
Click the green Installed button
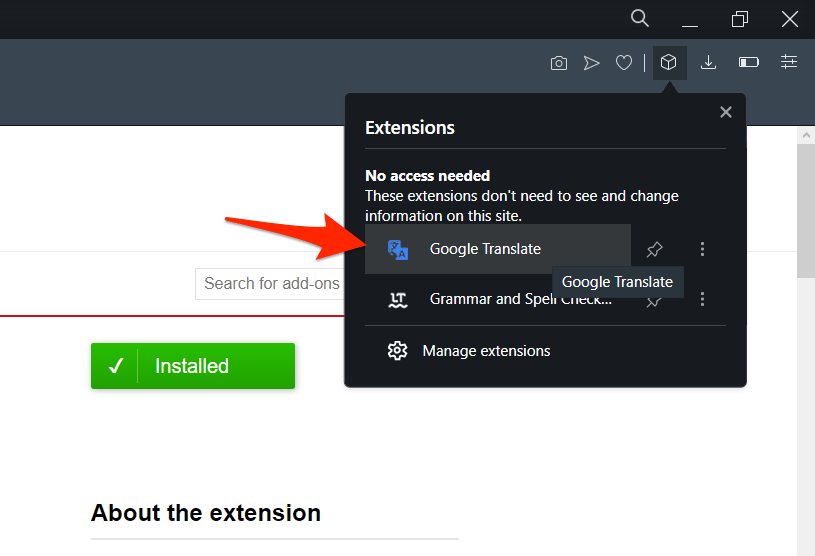click(x=193, y=366)
